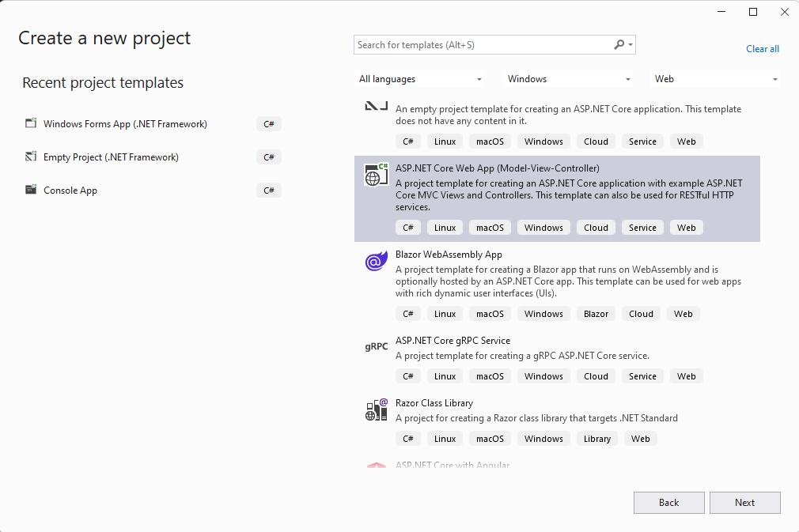Viewport: 799px width, 532px height.
Task: Click the gRPC service template icon
Action: [376, 347]
